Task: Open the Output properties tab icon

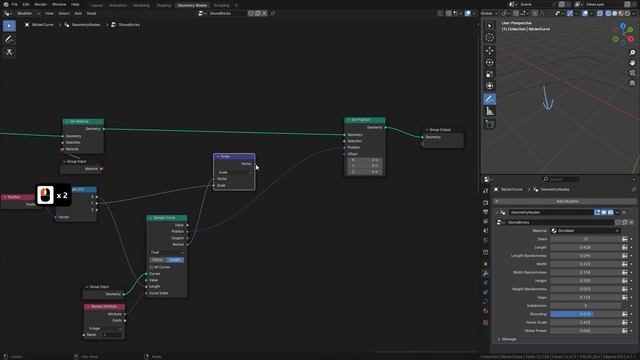Action: click(485, 212)
